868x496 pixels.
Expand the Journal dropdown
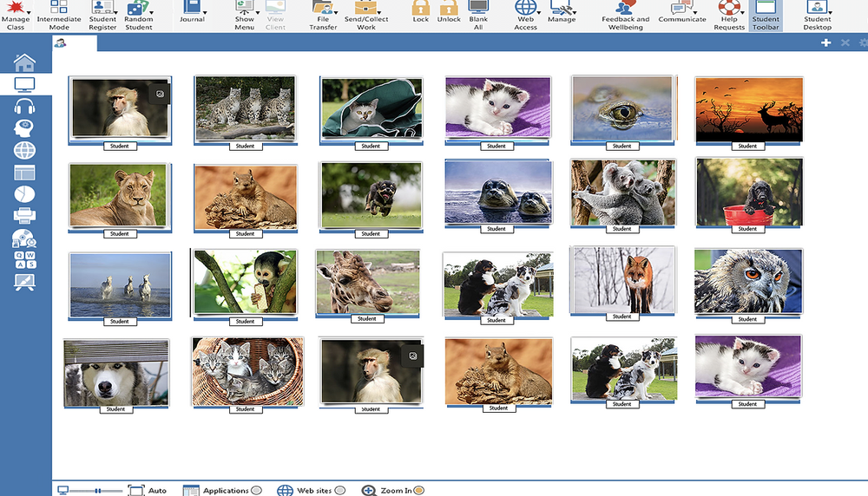pos(205,12)
